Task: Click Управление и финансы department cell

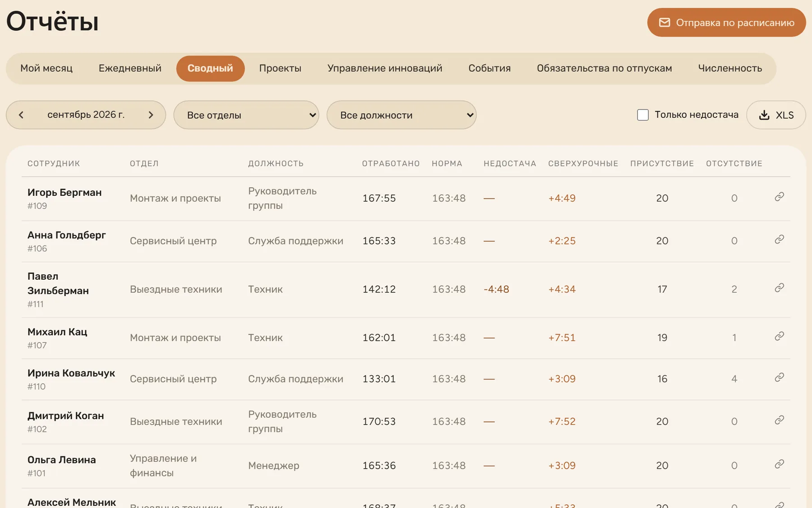Action: click(163, 466)
